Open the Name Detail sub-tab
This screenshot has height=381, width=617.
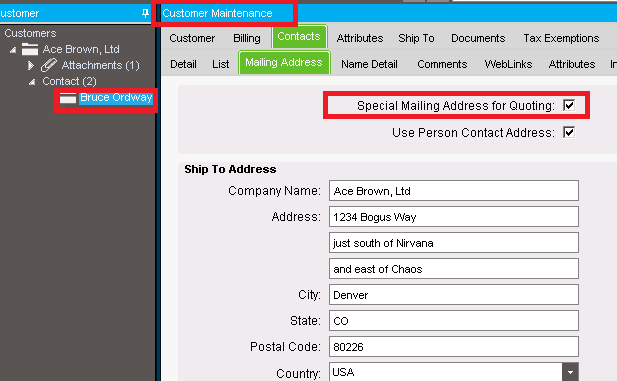coord(369,64)
